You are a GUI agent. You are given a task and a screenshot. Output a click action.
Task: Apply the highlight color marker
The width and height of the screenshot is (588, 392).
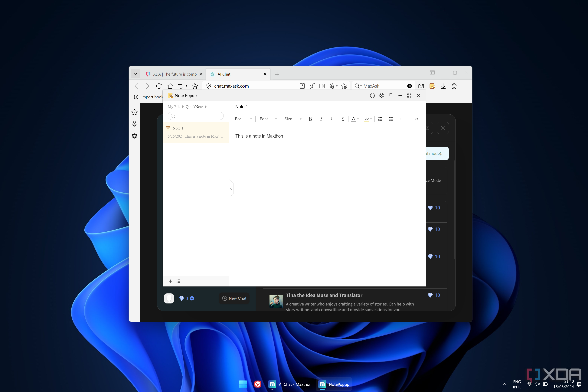coord(367,119)
